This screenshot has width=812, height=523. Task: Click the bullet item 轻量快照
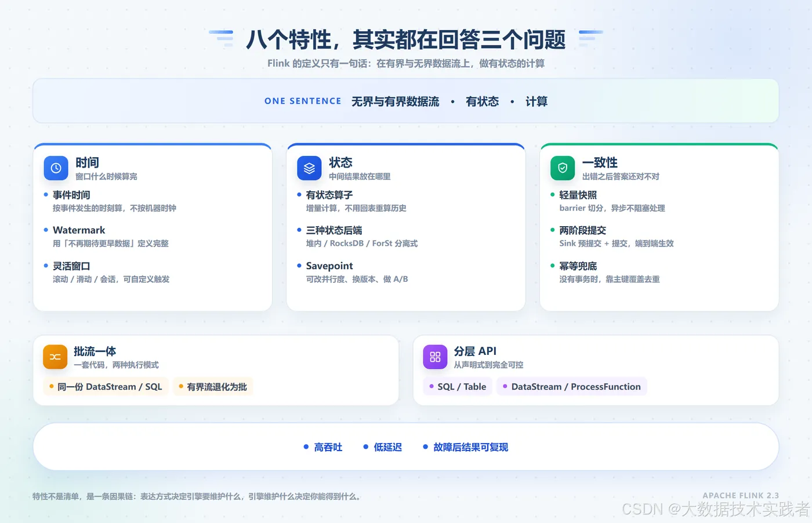[x=578, y=195]
